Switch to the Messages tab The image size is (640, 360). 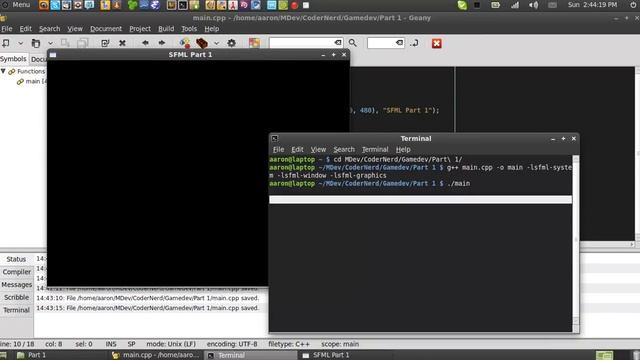pyautogui.click(x=17, y=284)
